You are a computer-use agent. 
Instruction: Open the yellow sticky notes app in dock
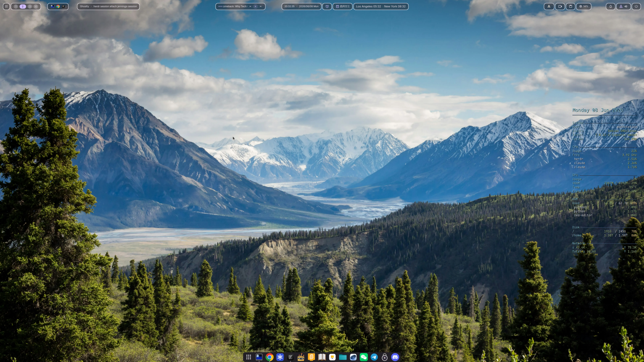tap(332, 357)
